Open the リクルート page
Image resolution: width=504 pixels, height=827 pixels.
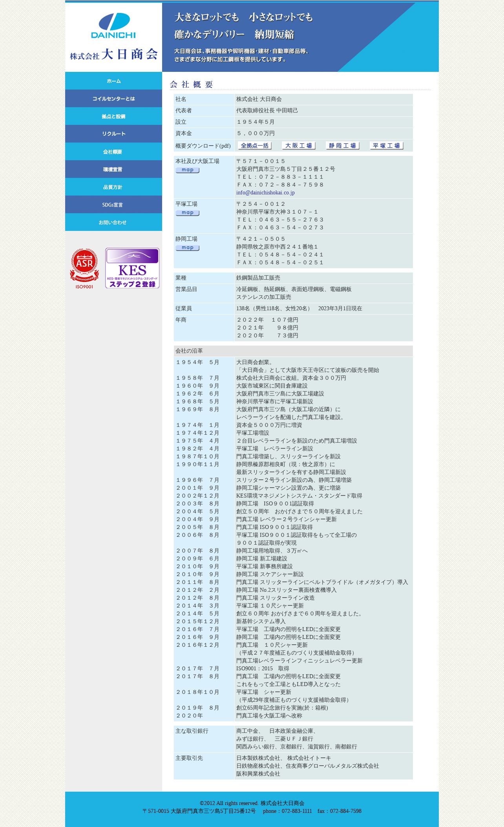coord(113,134)
